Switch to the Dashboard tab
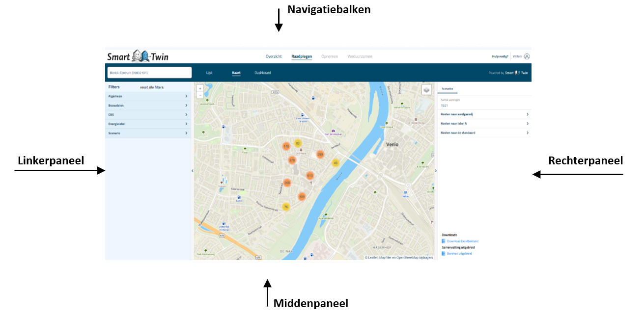 (263, 72)
